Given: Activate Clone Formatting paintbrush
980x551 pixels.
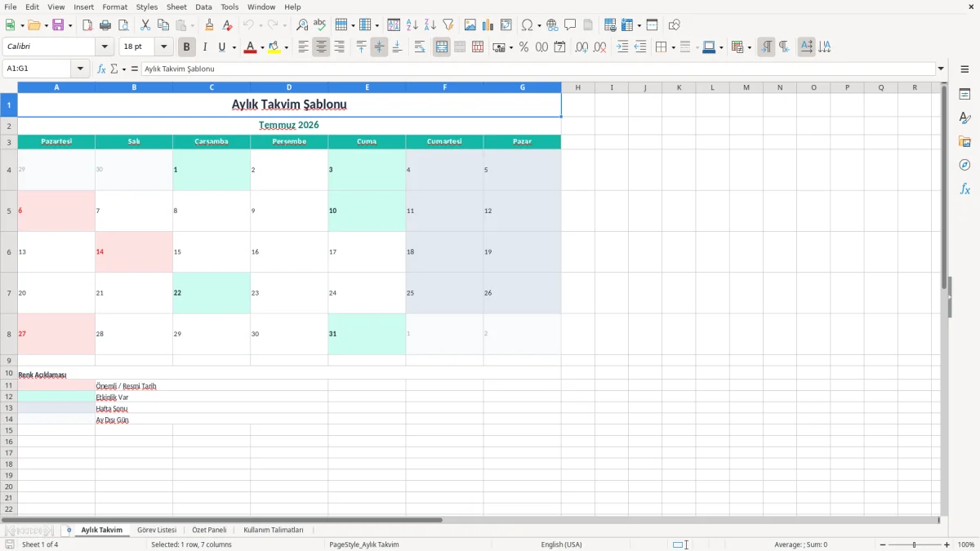Looking at the screenshot, I should 210,25.
